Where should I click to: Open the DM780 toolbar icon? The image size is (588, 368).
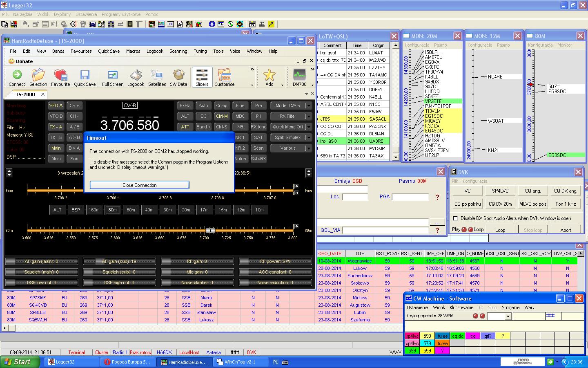[x=299, y=77]
